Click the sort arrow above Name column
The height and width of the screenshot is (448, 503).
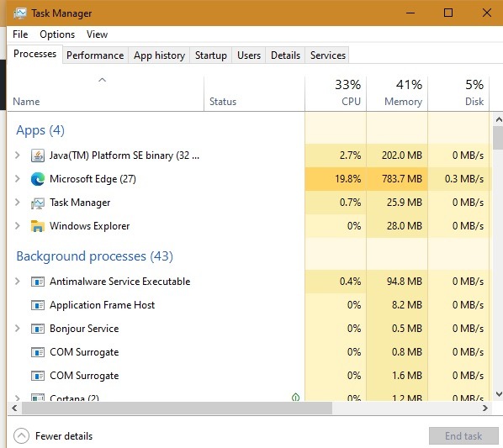[102, 80]
